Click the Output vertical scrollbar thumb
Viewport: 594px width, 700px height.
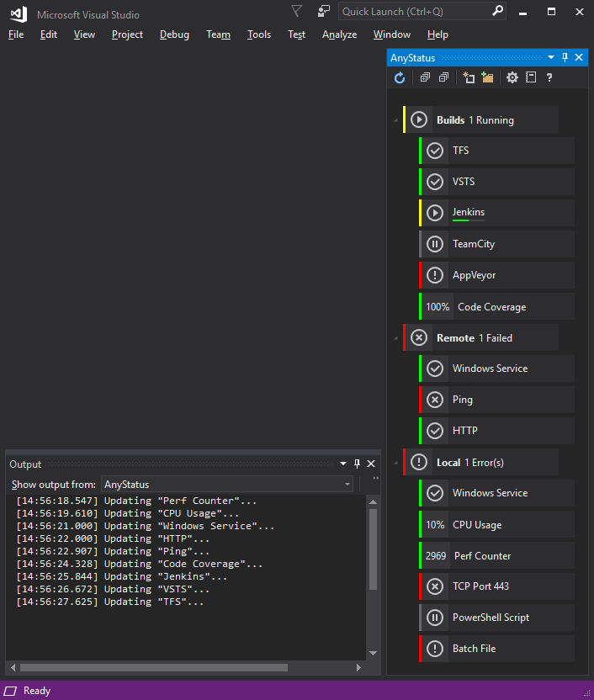coord(374,549)
